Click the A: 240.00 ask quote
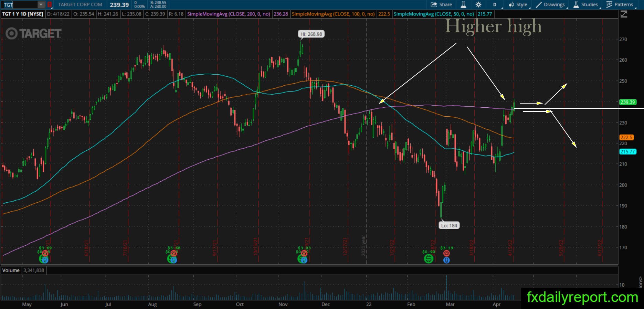644x309 pixels. click(158, 7)
